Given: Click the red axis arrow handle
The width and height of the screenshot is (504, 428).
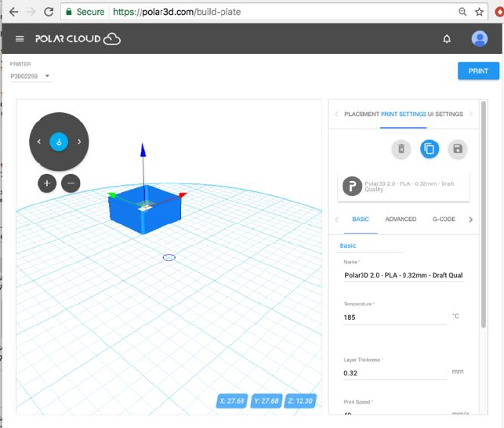Looking at the screenshot, I should pos(183,195).
